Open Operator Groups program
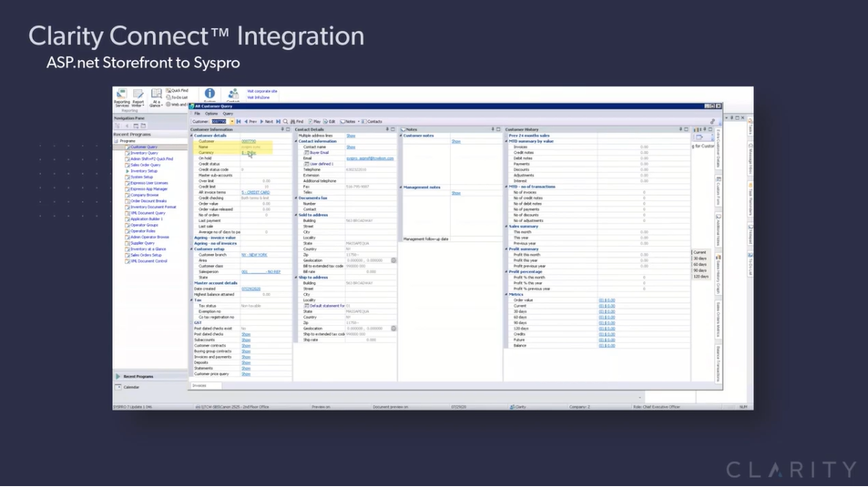The image size is (868, 487). click(x=144, y=225)
